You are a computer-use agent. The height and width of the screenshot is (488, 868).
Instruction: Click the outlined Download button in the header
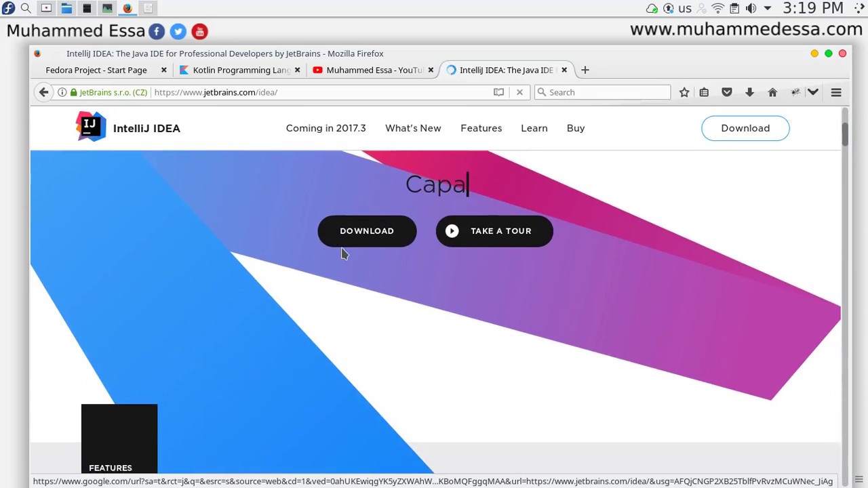point(745,128)
